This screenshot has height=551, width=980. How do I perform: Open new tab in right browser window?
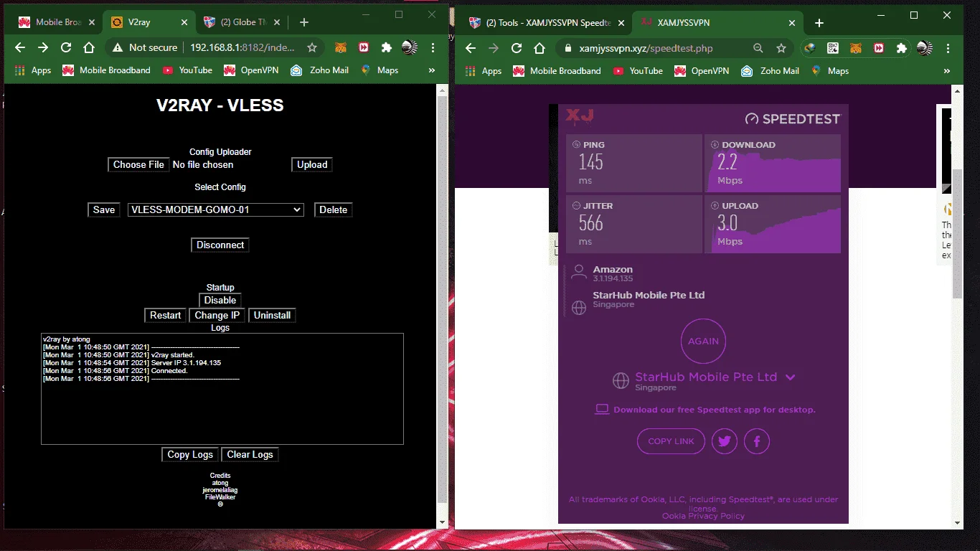tap(819, 23)
